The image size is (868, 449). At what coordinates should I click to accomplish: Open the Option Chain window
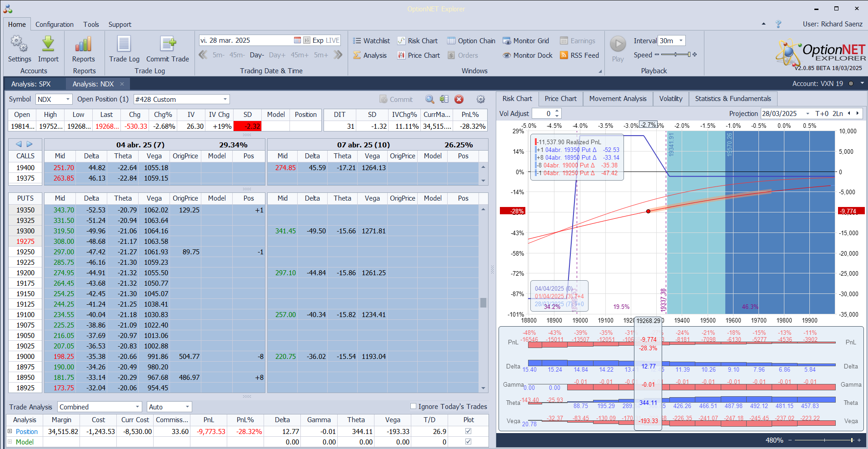(x=471, y=41)
